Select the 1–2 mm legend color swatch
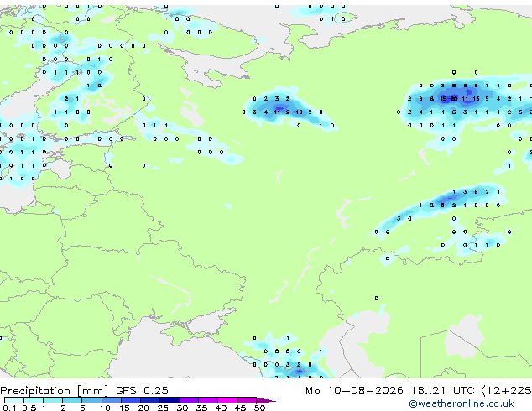The height and width of the screenshot is (411, 532). [x=53, y=400]
